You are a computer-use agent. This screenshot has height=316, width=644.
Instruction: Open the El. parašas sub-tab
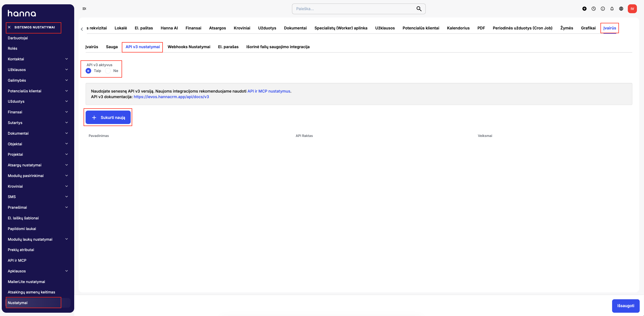click(228, 47)
